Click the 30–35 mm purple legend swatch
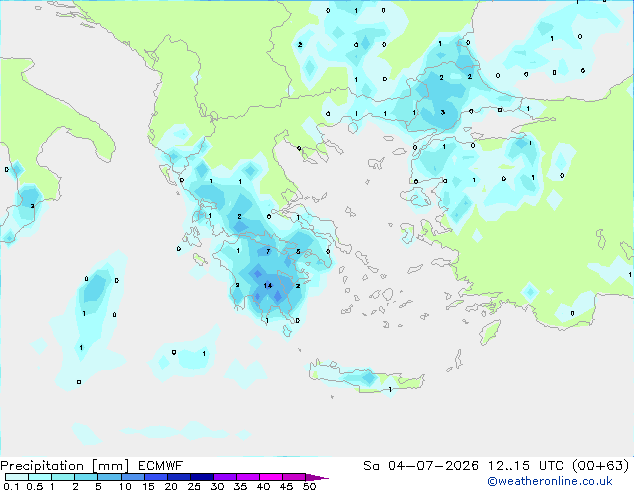Screen dimensions: 634x490 pos(225,477)
